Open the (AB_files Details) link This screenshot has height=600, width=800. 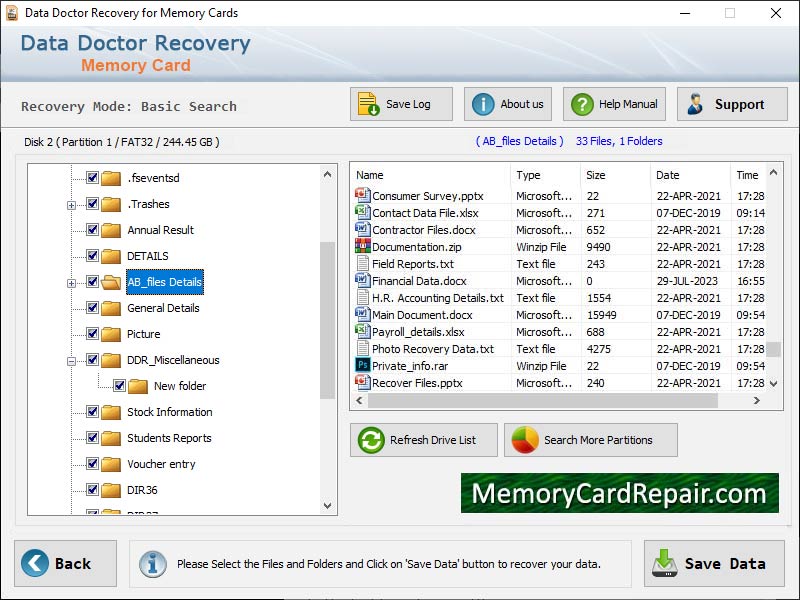(x=518, y=141)
